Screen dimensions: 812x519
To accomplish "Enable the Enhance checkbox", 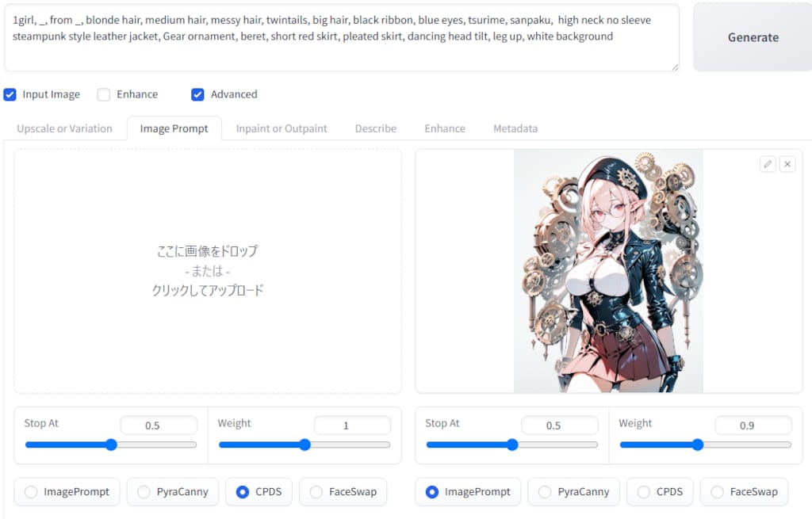I will pyautogui.click(x=103, y=94).
